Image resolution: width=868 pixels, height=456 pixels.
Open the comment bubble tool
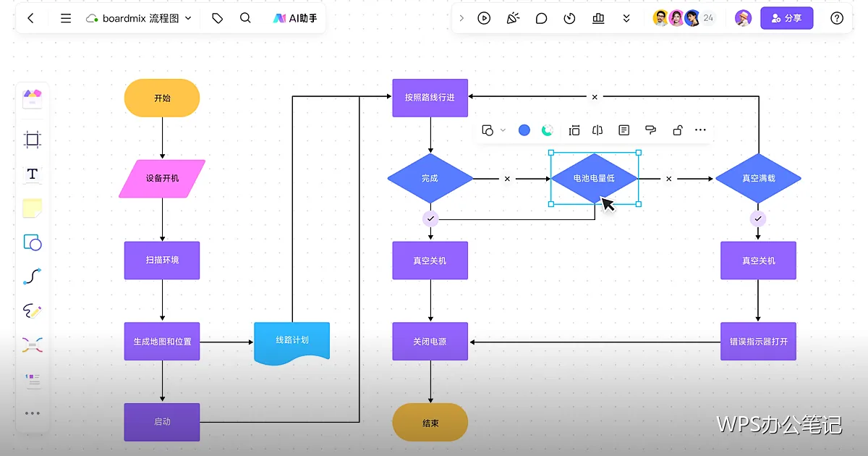coord(541,18)
